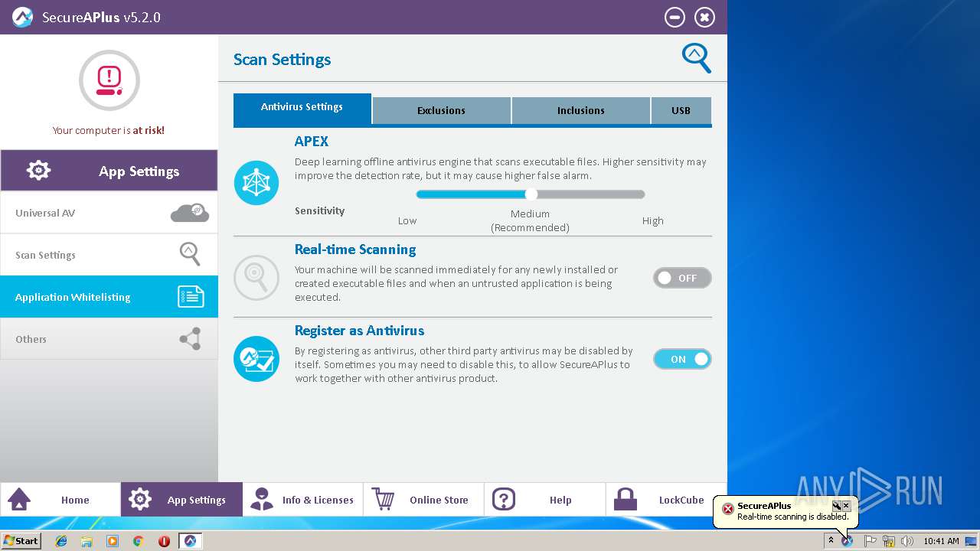Click the LockCube padlock icon

coord(626,500)
